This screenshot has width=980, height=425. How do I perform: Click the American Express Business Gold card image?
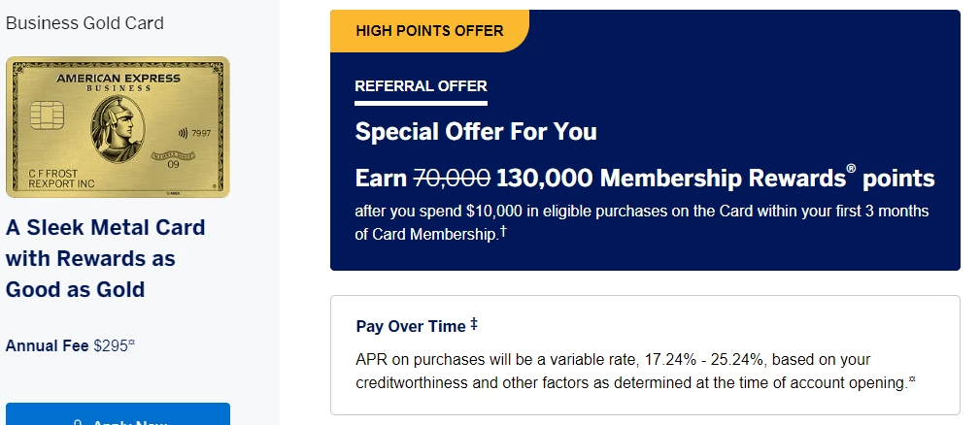(x=118, y=127)
